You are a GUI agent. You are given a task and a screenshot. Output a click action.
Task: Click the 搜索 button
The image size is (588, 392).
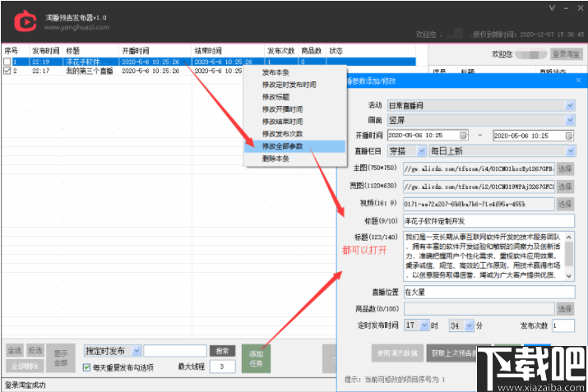pyautogui.click(x=222, y=351)
